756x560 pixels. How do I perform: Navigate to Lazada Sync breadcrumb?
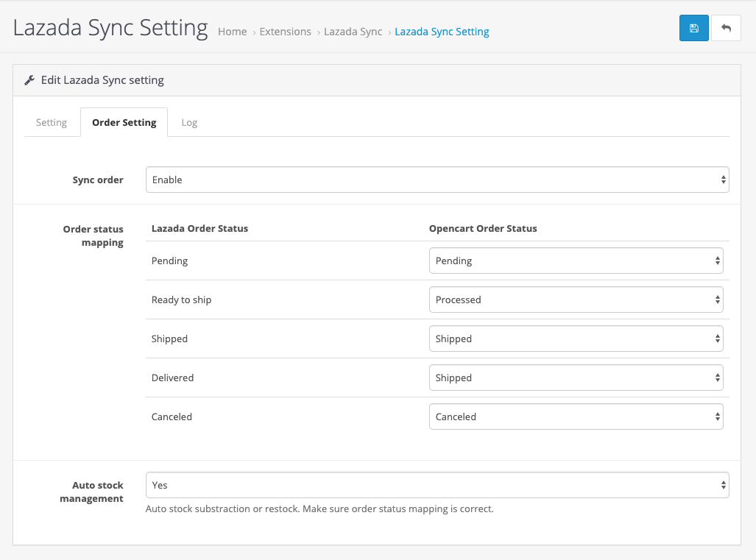pos(353,32)
